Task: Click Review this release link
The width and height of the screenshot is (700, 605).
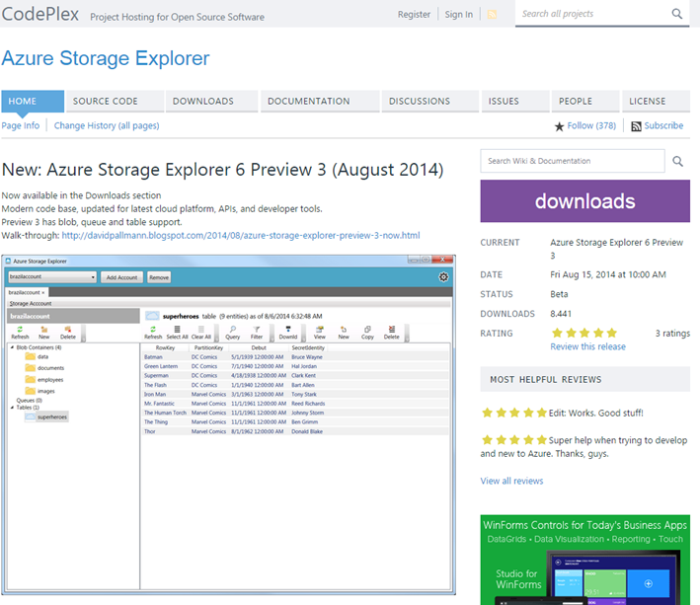Action: [x=587, y=346]
